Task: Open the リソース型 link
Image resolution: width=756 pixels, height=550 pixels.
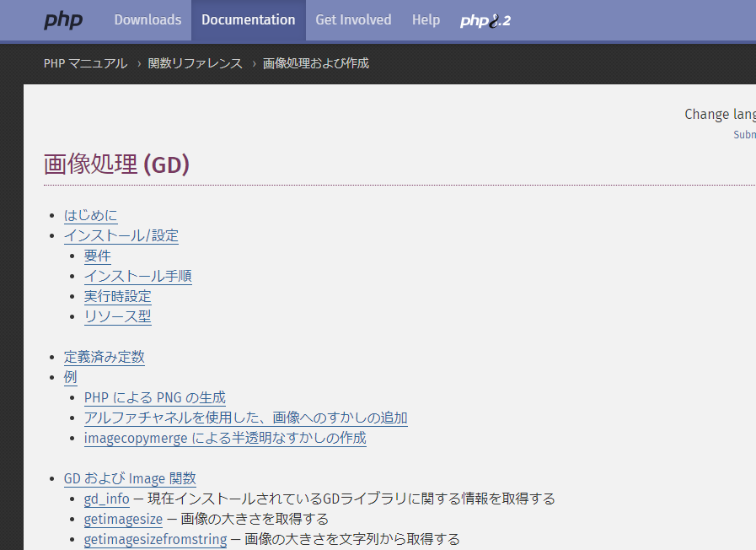Action: coord(118,316)
